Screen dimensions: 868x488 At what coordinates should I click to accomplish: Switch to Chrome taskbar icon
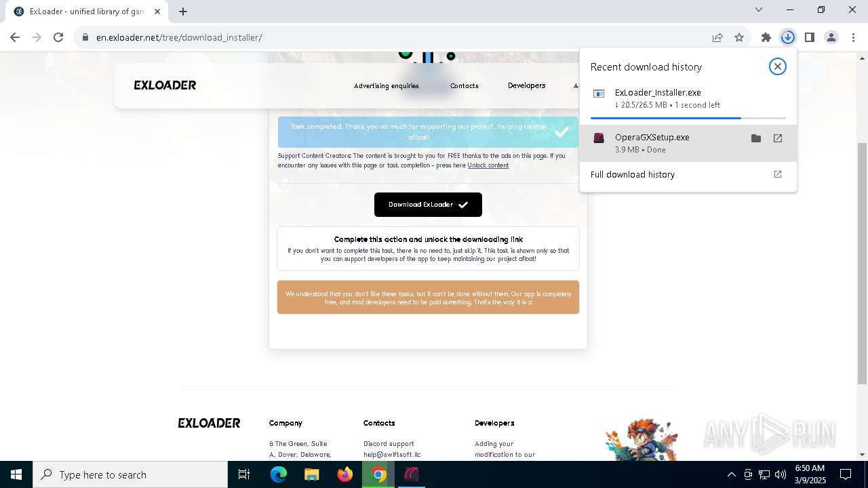[378, 474]
